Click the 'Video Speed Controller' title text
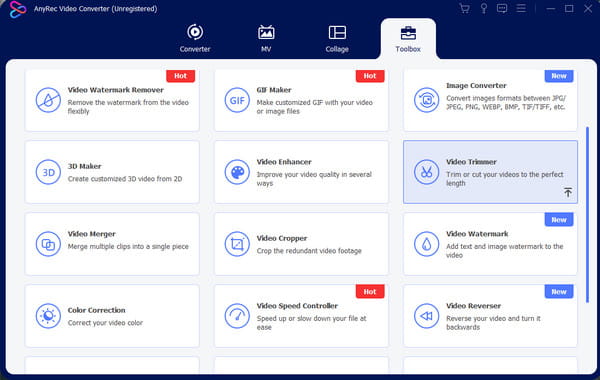Image resolution: width=600 pixels, height=380 pixels. click(x=297, y=306)
